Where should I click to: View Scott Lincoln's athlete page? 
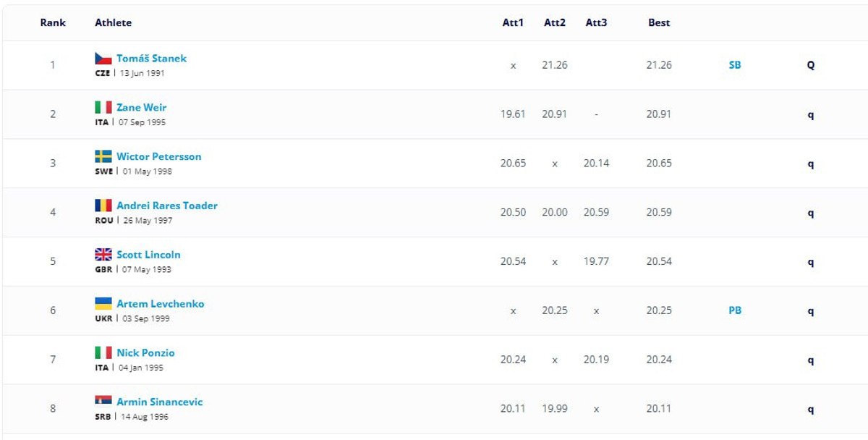pos(148,255)
